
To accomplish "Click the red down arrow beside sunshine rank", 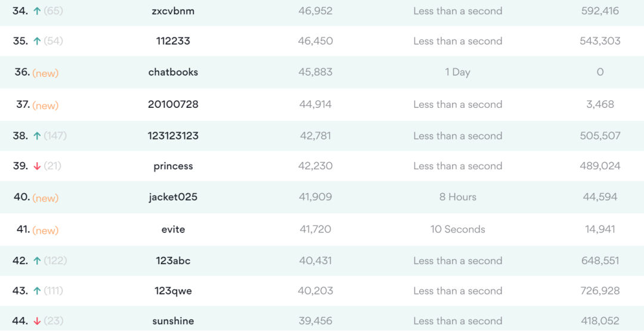I will 37,321.
